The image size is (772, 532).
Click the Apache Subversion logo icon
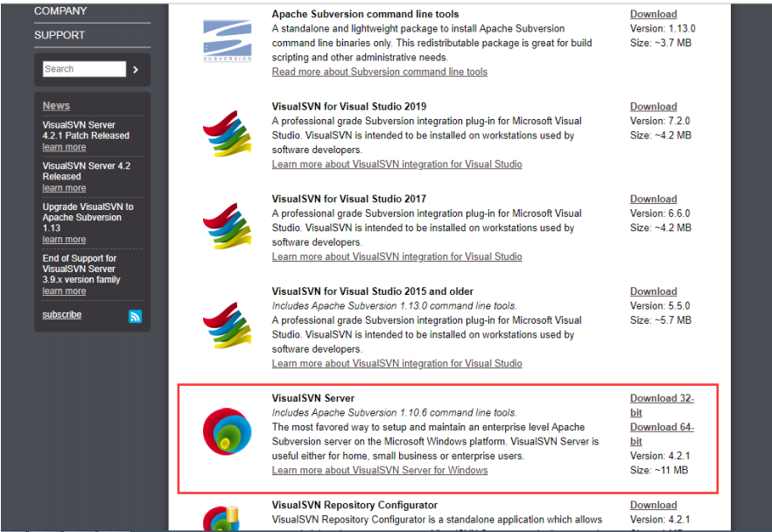click(x=228, y=41)
